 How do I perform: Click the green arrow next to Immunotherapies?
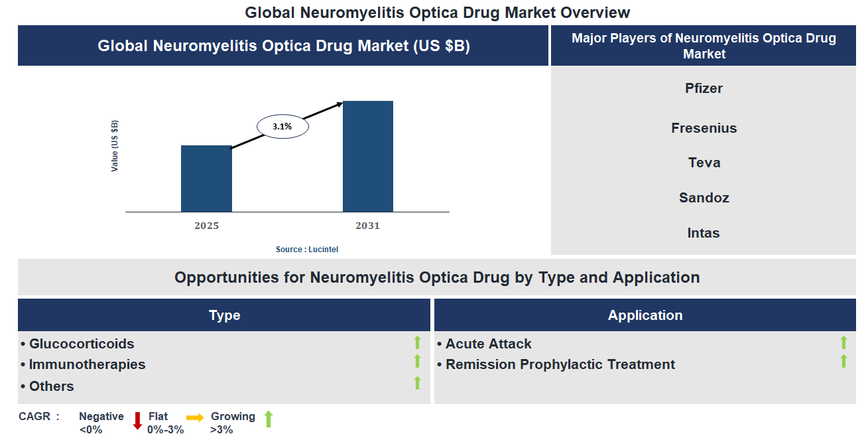[416, 362]
